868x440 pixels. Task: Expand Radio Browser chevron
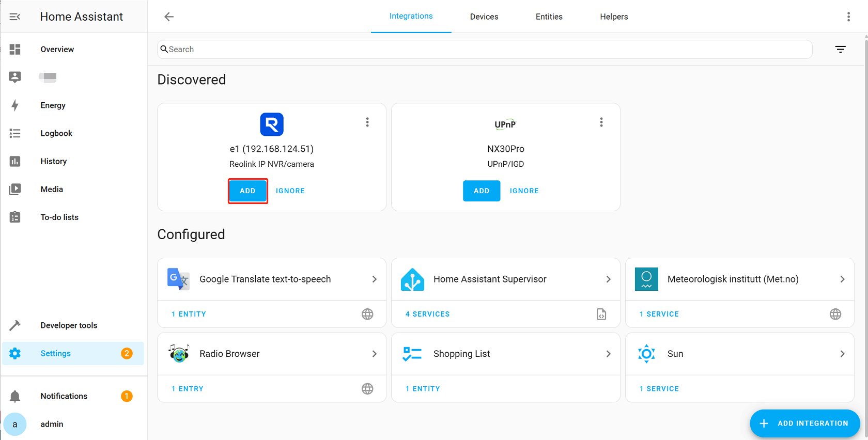375,354
